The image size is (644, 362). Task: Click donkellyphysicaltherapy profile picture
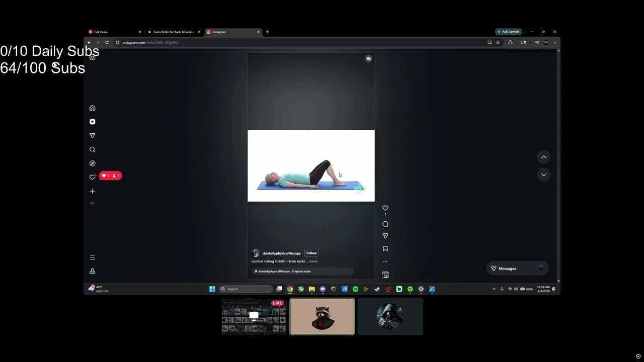256,253
